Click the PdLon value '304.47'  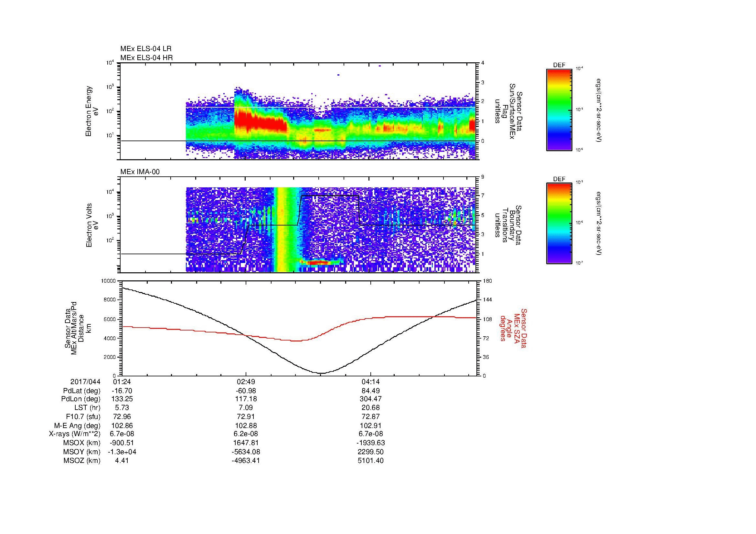371,399
